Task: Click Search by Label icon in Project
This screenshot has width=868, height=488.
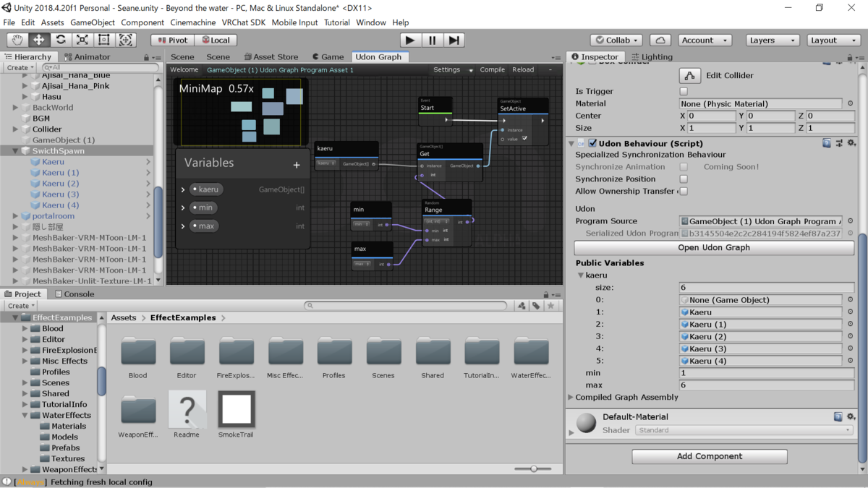Action: coord(536,306)
